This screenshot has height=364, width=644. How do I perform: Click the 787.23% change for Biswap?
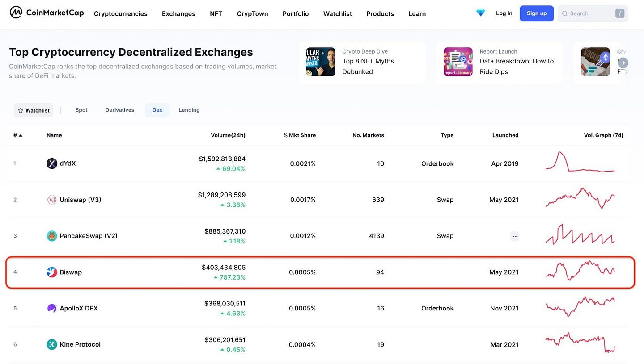tap(230, 277)
